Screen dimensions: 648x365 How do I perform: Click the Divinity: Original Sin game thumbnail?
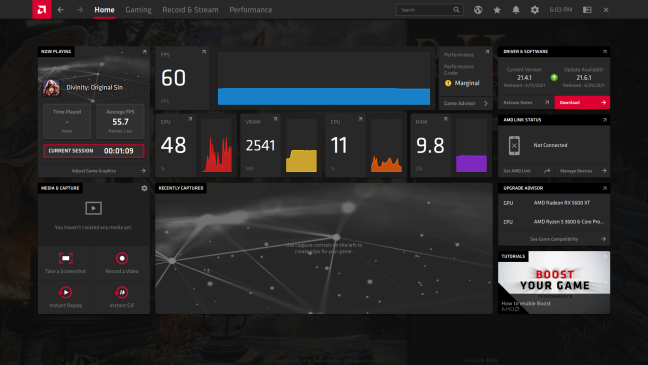(51, 87)
